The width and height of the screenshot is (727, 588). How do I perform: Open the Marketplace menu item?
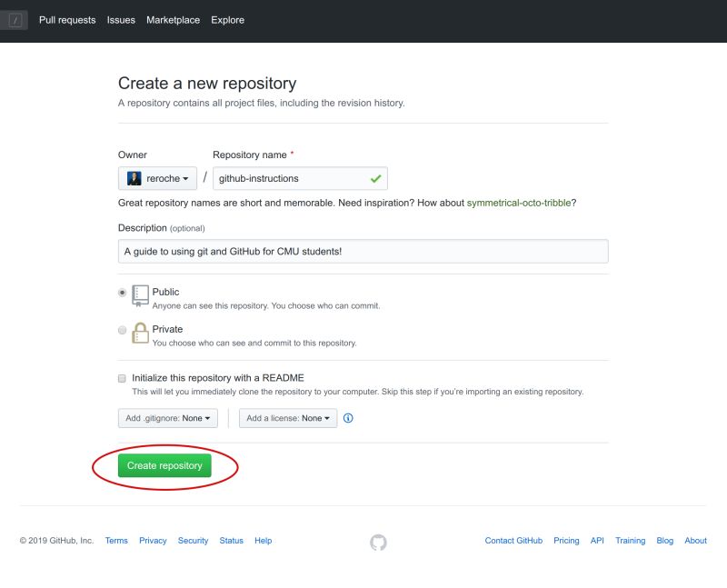click(x=172, y=19)
